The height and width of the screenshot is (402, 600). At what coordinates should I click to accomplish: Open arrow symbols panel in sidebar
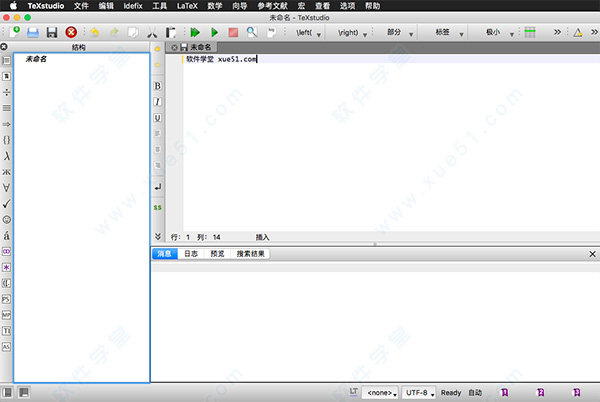[x=7, y=124]
